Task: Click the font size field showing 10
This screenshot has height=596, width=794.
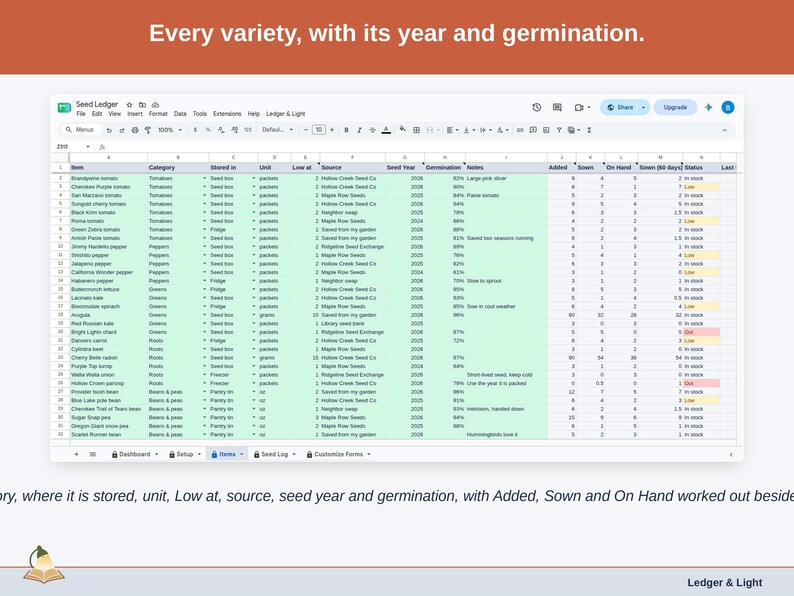Action: coord(319,130)
